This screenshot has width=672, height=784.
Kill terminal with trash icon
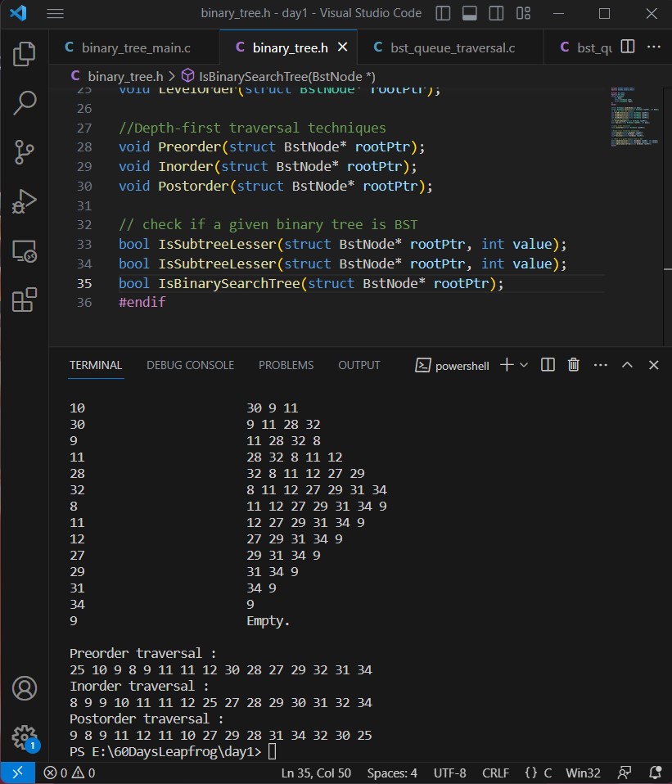574,365
